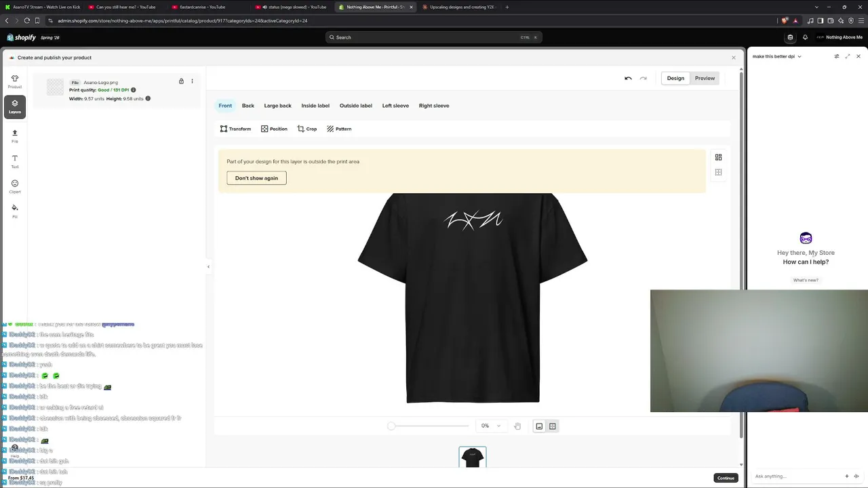
Task: Click the zoom slider handle
Action: coord(391,426)
